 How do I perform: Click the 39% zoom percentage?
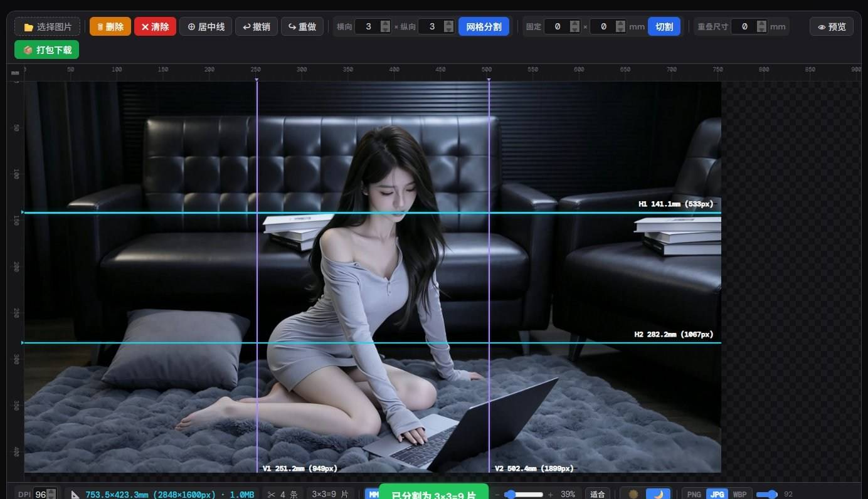[568, 495]
